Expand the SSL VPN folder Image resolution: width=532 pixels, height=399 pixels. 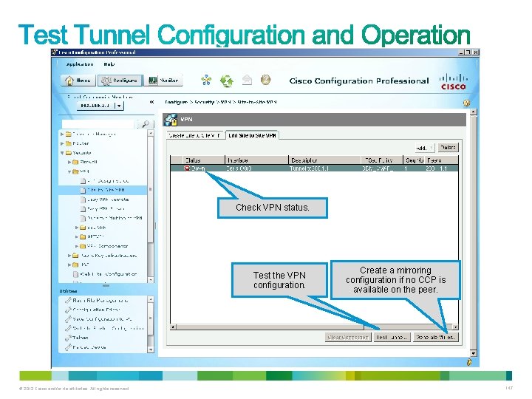click(x=77, y=228)
